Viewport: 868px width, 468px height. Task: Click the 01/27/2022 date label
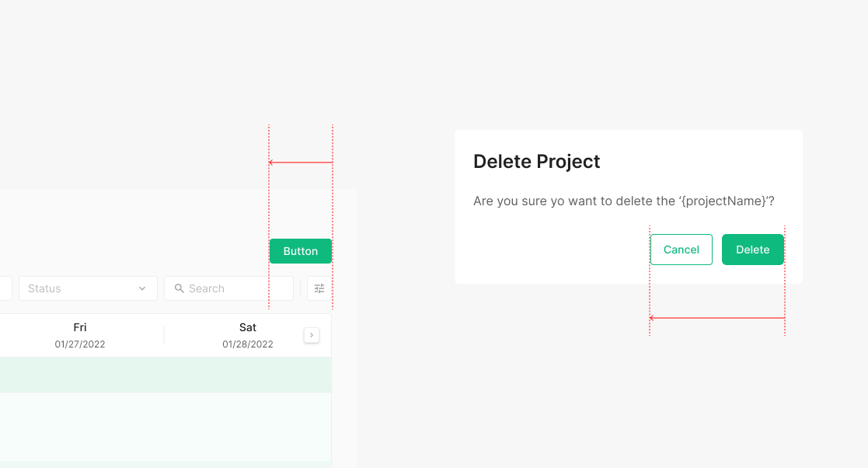80,344
